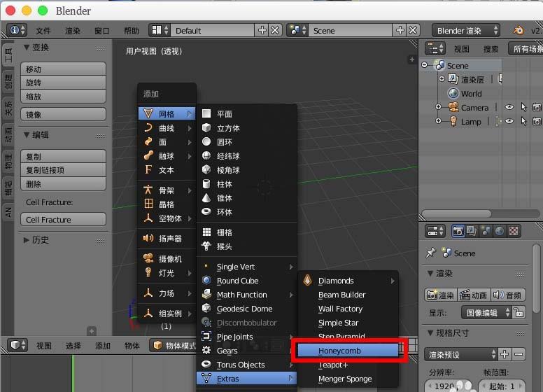Delete the Default screen layout with X
The width and height of the screenshot is (543, 392).
(x=275, y=31)
